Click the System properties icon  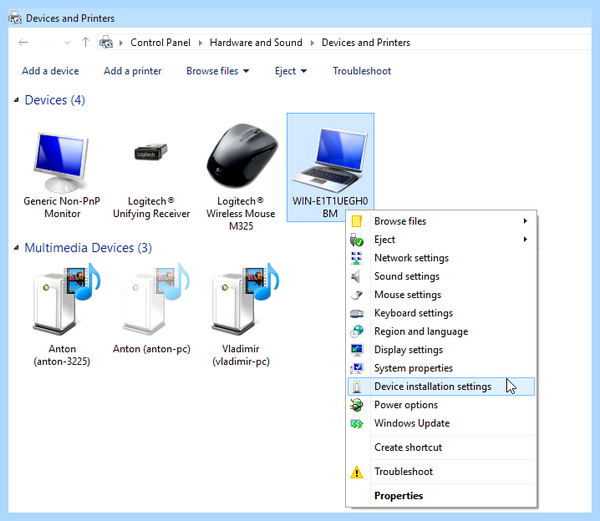click(x=357, y=368)
